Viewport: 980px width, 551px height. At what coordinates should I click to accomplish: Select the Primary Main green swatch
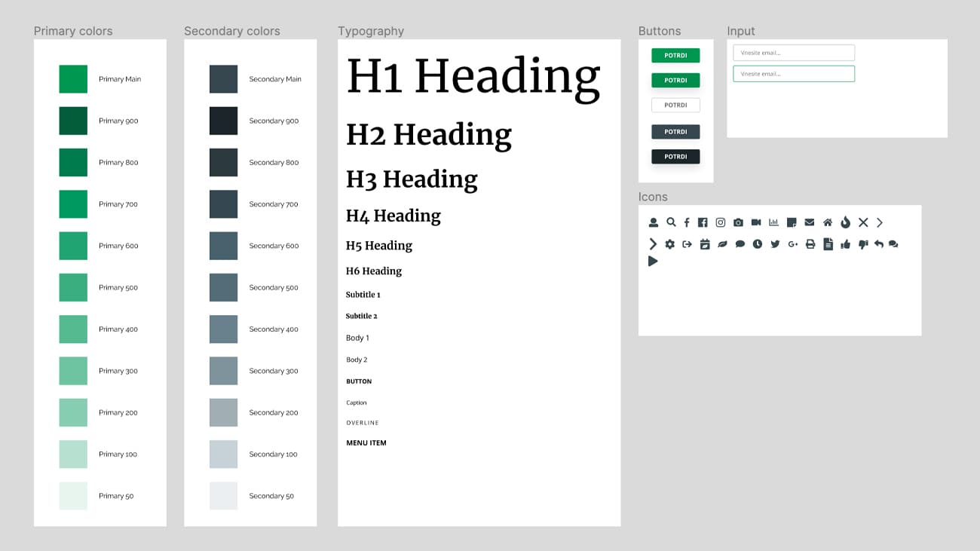[73, 79]
